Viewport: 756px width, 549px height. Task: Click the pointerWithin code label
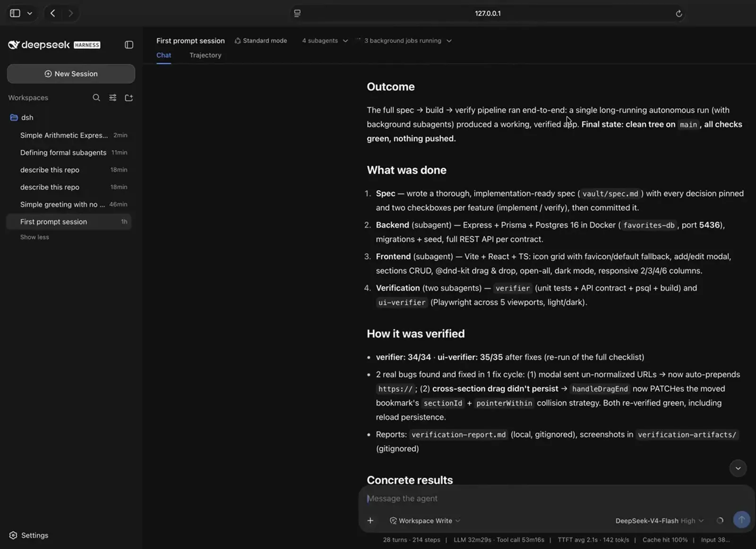point(504,403)
